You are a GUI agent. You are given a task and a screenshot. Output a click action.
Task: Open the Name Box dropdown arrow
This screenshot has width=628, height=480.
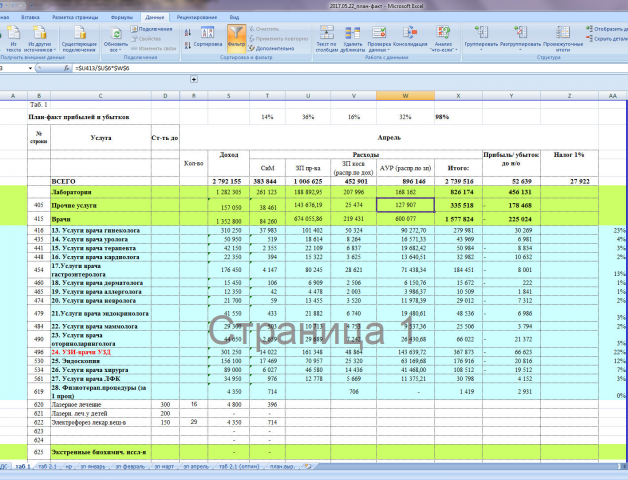pos(30,69)
